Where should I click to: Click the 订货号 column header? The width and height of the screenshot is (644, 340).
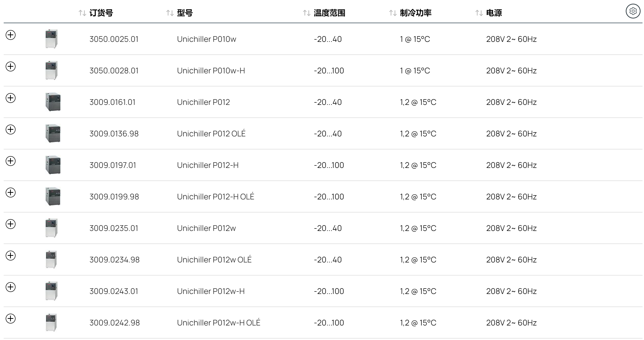tap(101, 13)
